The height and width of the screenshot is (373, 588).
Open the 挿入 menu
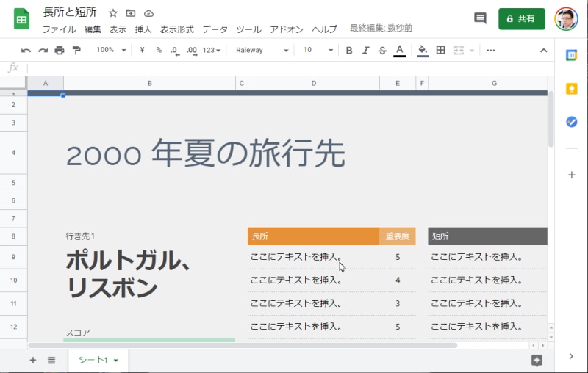click(143, 29)
